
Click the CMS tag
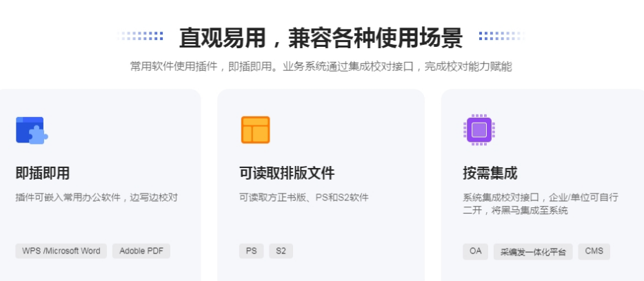[594, 251]
